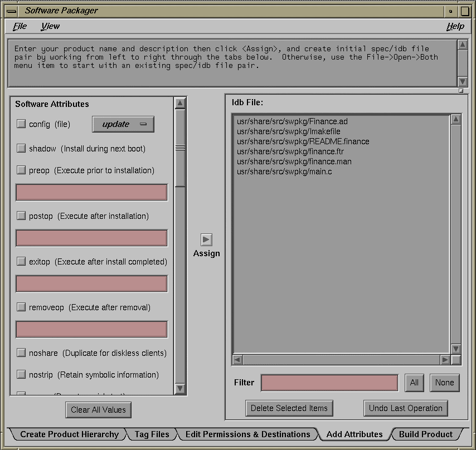Click the up scroll arrow of Software Attributes panel
476x450 pixels.
click(179, 102)
